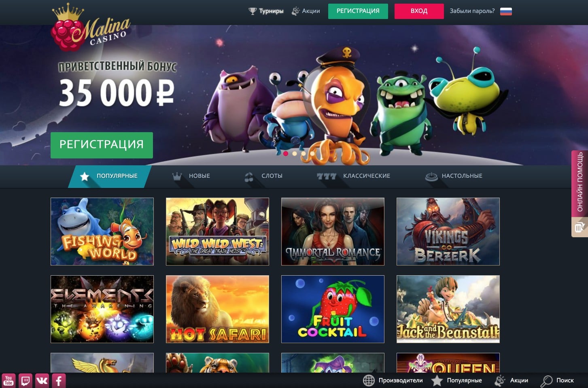588x388 pixels.
Task: Select the first red banner slide dot
Action: coord(286,154)
